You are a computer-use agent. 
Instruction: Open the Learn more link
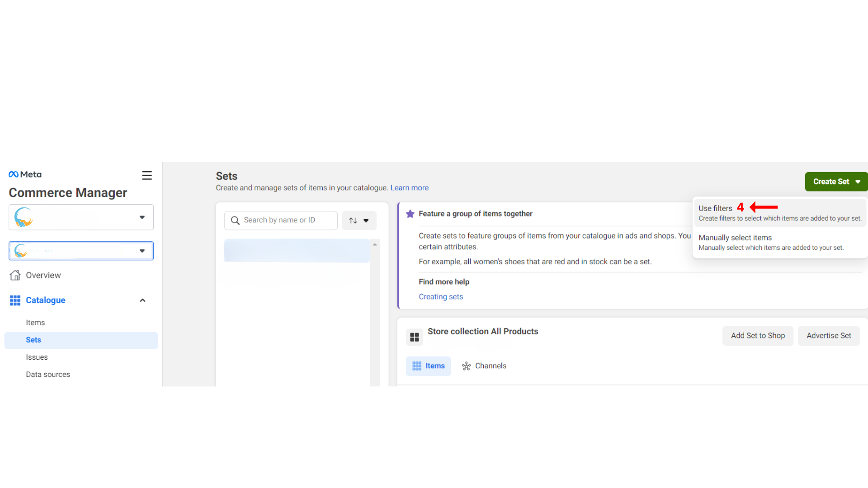click(409, 188)
